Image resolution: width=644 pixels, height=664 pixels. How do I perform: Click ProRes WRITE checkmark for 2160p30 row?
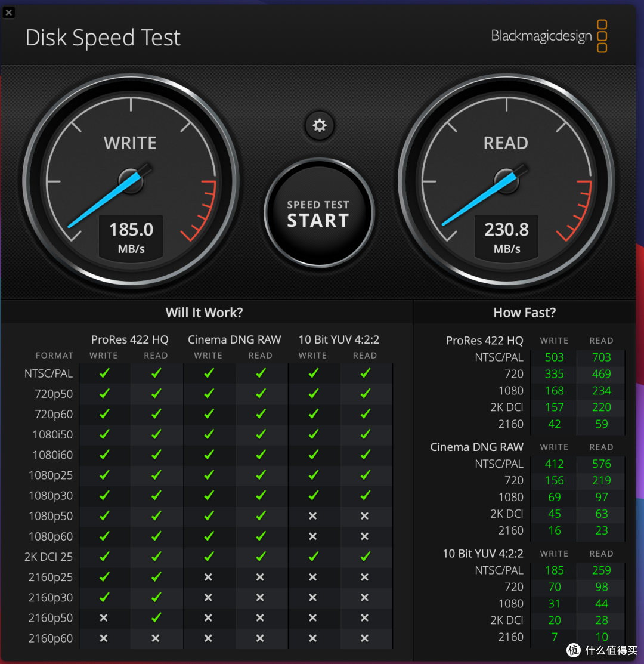[104, 597]
